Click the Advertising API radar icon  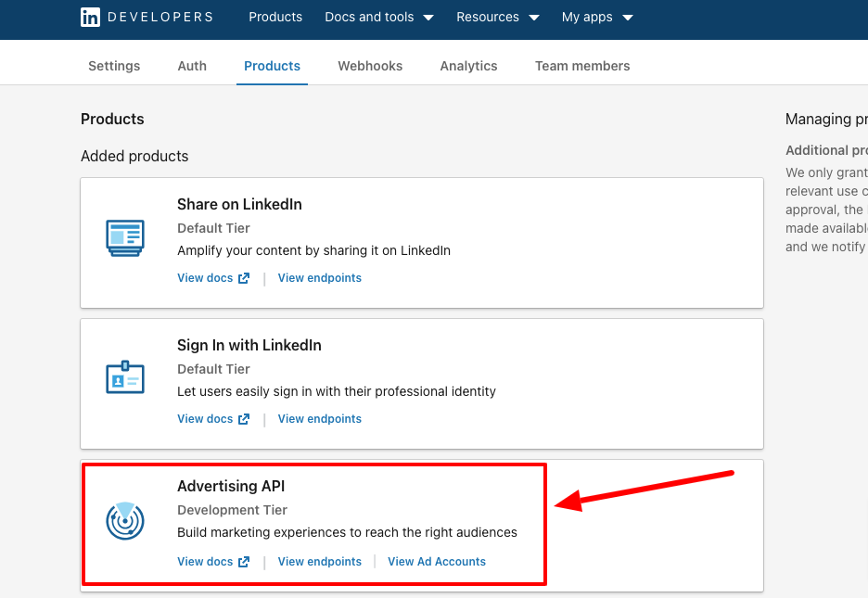point(125,520)
